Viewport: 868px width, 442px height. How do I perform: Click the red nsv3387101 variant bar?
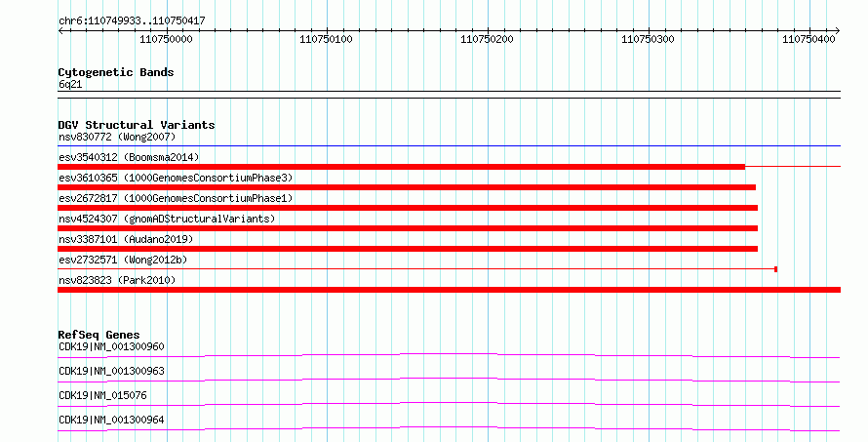(408, 249)
